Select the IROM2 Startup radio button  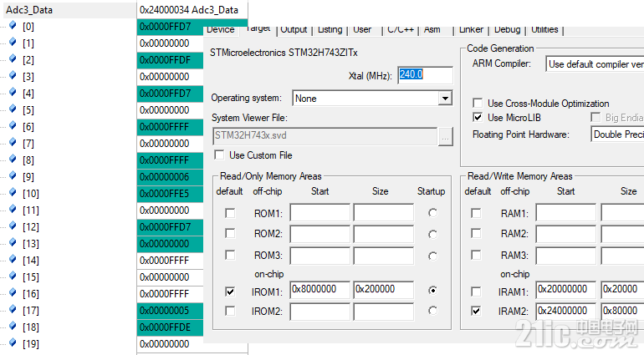(432, 310)
